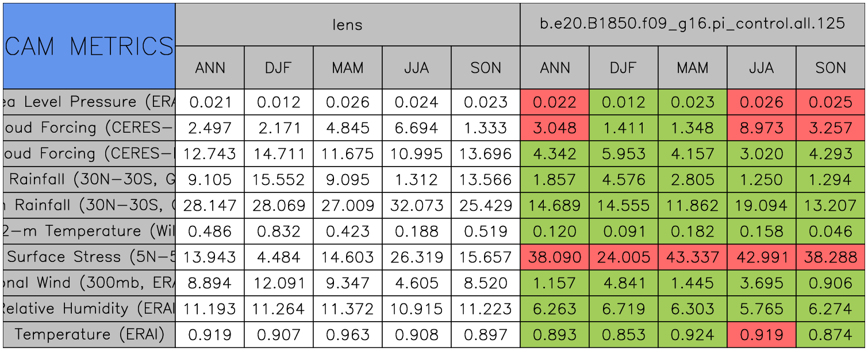Click the lens cell showing 26.319
This screenshot has height=351, width=868.
click(x=416, y=257)
